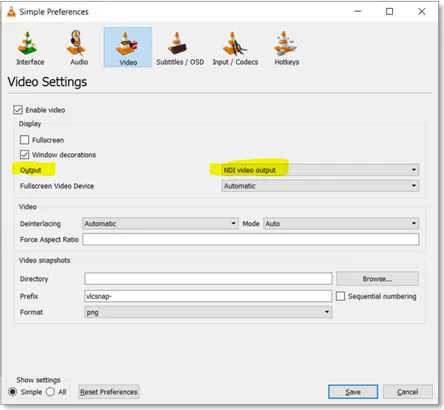
Task: Select the Video preferences category
Action: click(x=128, y=47)
